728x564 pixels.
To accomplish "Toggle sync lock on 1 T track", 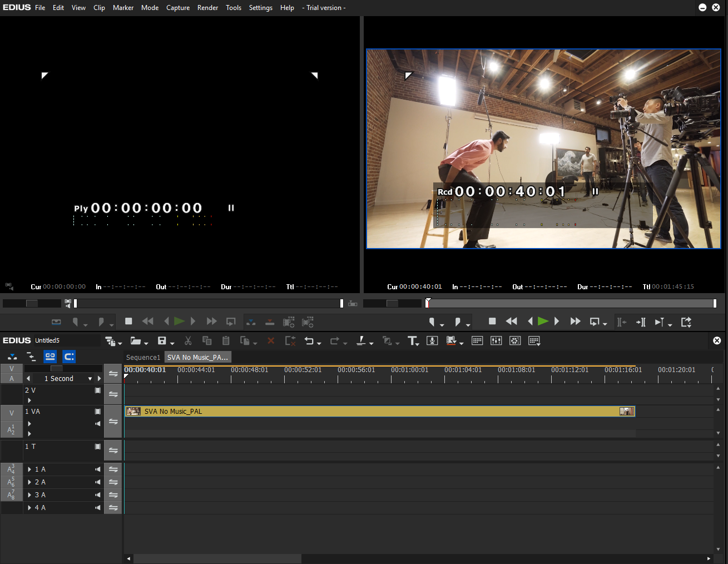I will 113,451.
